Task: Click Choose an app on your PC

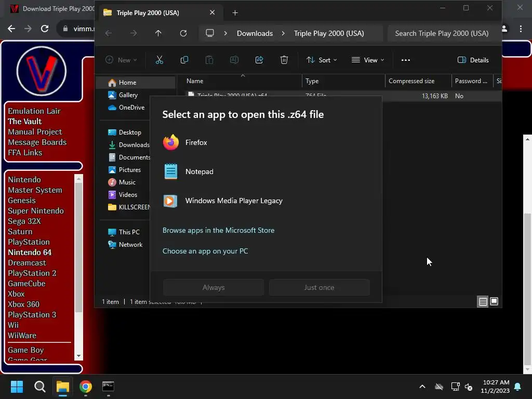Action: pos(205,251)
